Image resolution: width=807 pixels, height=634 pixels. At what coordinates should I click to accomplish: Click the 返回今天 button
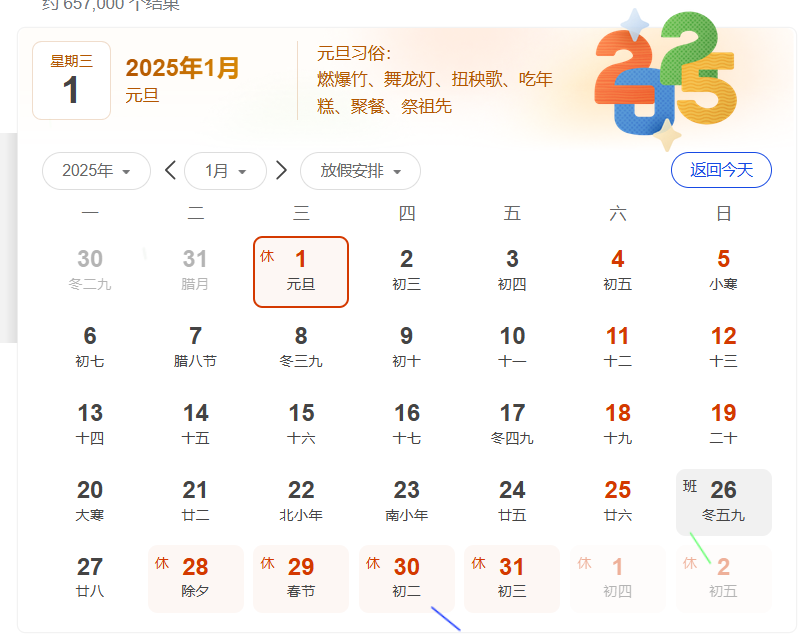tap(721, 170)
